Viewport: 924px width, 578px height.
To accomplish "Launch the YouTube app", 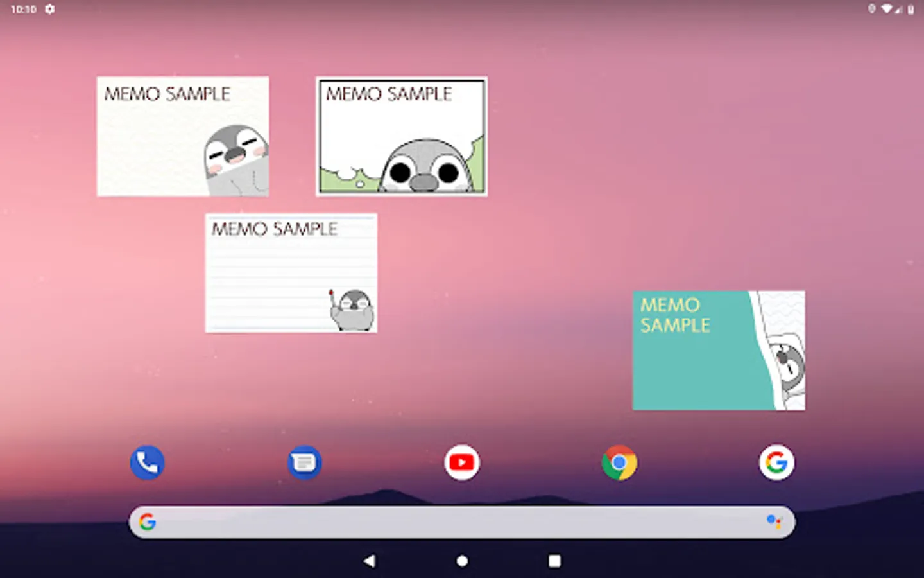I will click(462, 462).
